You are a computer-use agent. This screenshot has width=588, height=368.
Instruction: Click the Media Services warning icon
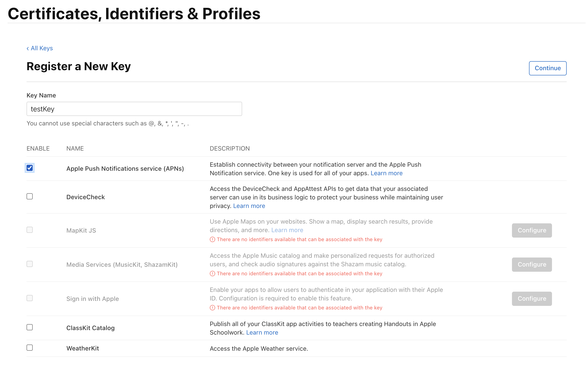(x=212, y=274)
